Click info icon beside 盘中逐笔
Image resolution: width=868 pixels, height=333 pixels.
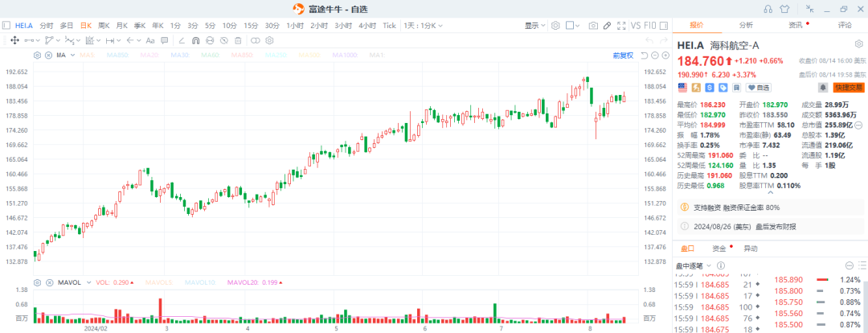point(721,265)
